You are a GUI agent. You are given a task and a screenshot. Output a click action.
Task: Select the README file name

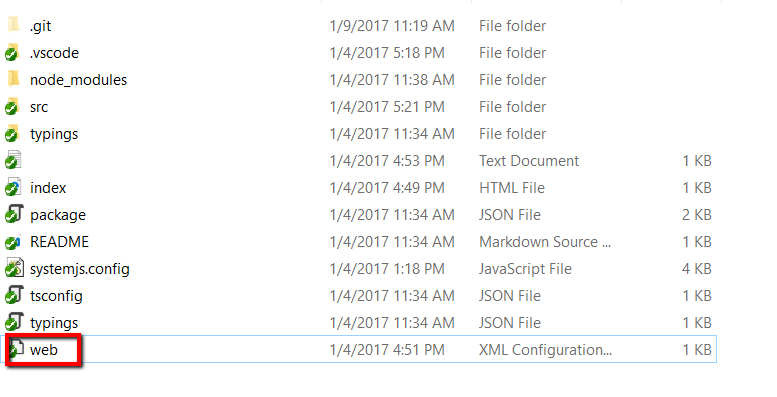[59, 242]
